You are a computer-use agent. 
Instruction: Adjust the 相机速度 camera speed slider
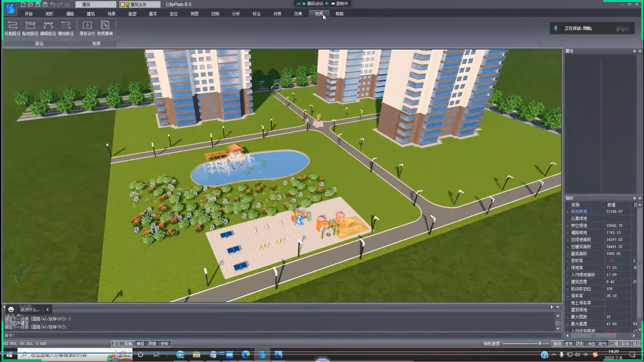tap(540, 344)
